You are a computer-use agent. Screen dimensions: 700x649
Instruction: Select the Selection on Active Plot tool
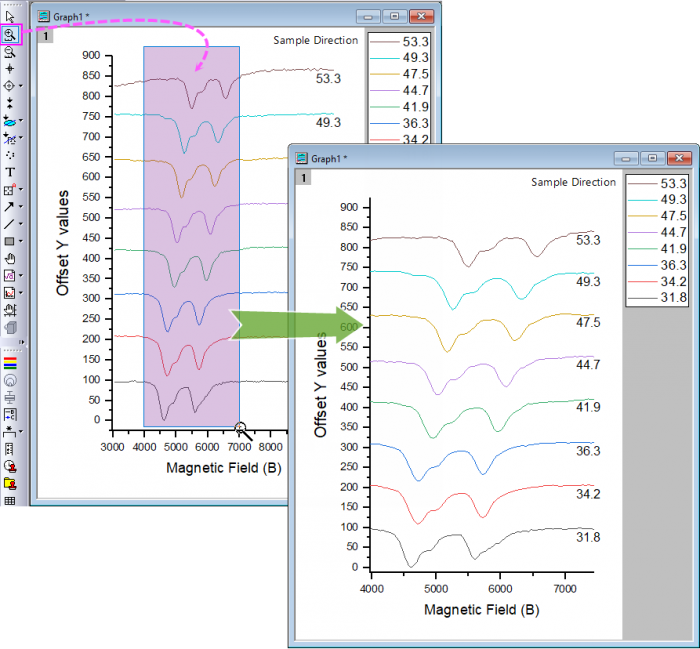(9, 121)
